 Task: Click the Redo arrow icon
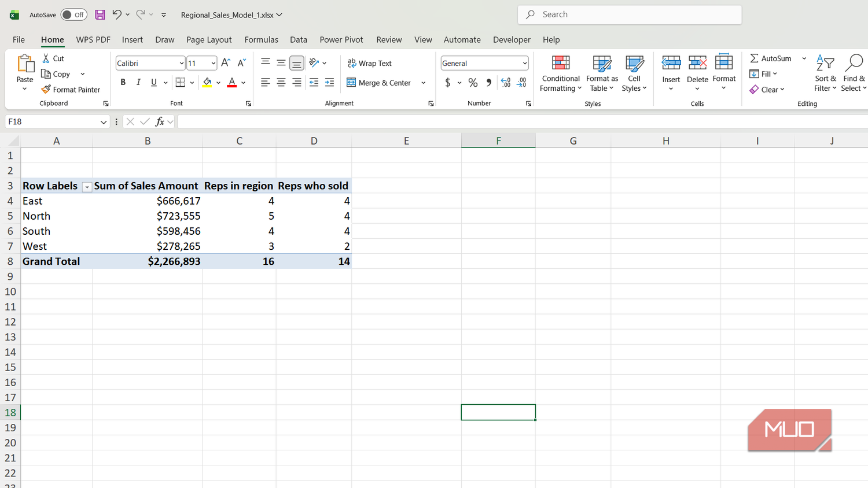click(x=141, y=14)
